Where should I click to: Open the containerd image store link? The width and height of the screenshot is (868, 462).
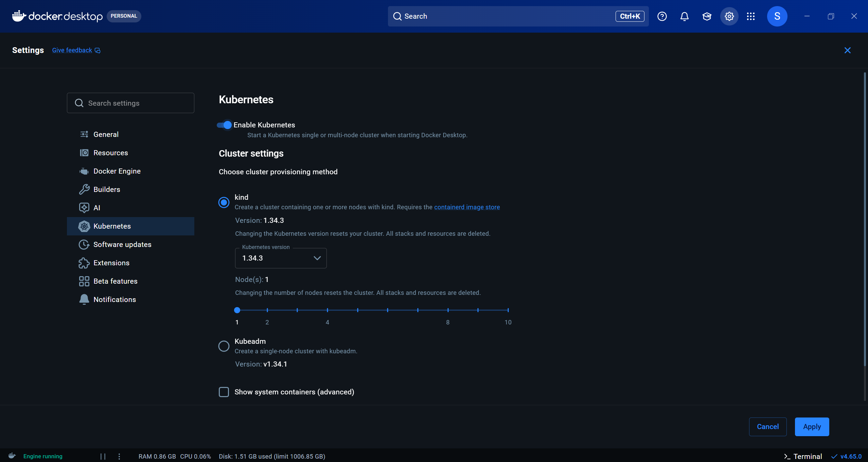467,207
